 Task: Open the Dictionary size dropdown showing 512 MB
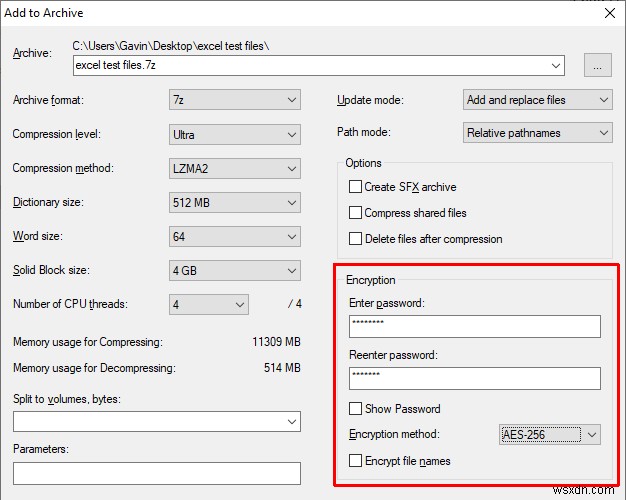click(235, 202)
